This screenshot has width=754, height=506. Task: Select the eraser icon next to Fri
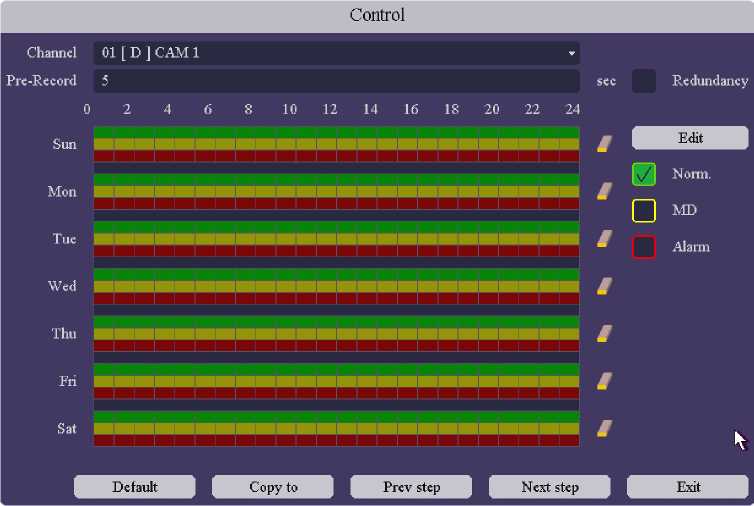click(x=603, y=381)
